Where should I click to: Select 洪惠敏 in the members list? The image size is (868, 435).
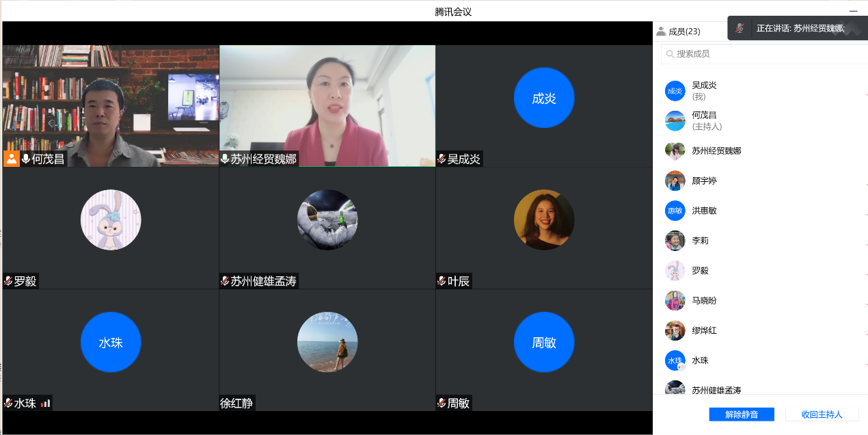click(704, 211)
